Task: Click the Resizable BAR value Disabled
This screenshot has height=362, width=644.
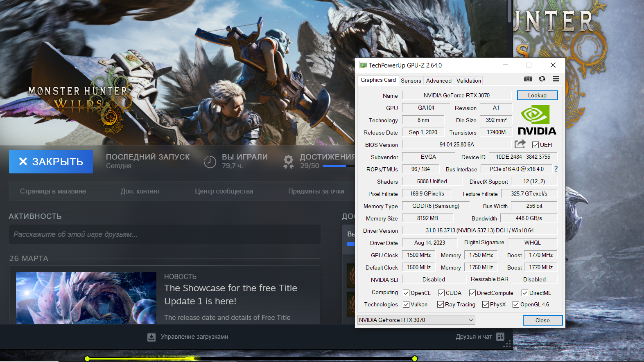Action: tap(534, 279)
